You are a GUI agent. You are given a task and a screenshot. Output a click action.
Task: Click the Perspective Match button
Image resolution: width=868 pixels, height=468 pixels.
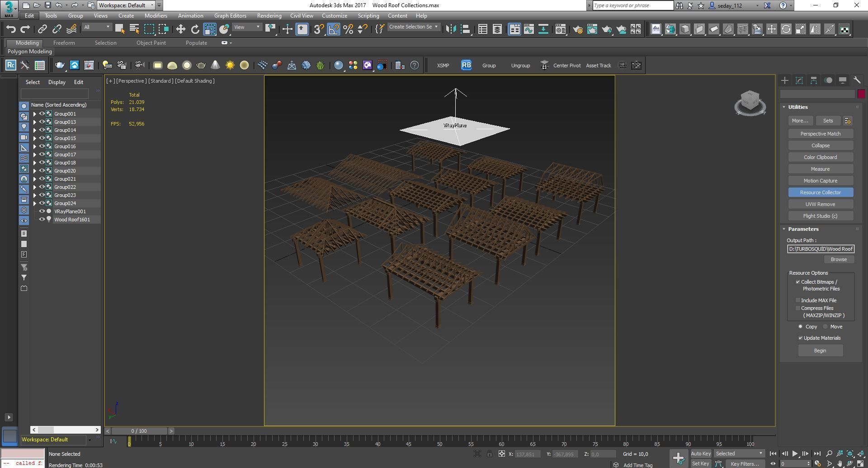click(821, 134)
